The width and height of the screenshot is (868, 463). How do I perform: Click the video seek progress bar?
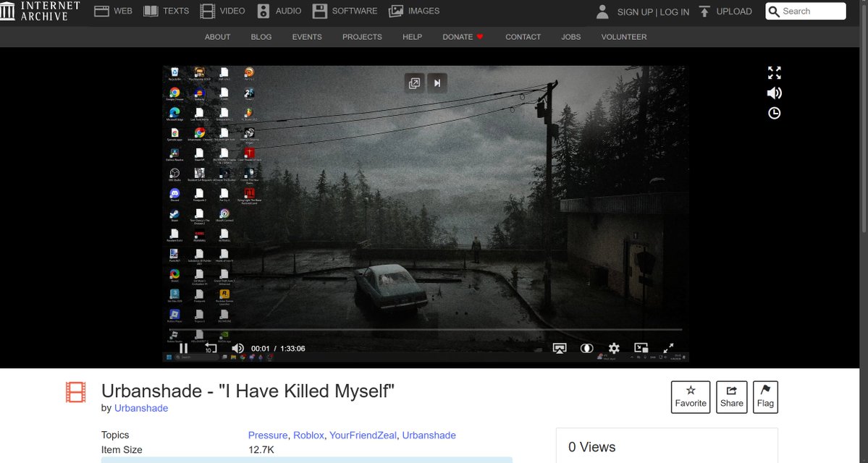pyautogui.click(x=425, y=330)
